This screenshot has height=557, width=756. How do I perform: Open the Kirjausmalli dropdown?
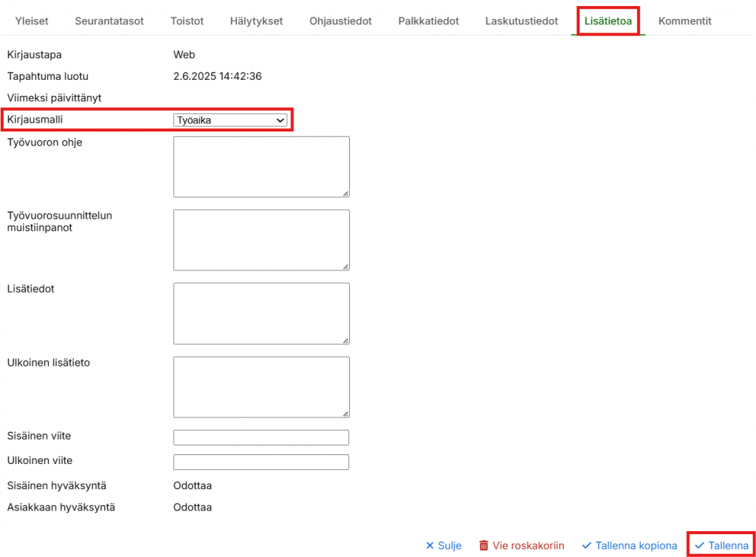click(230, 120)
